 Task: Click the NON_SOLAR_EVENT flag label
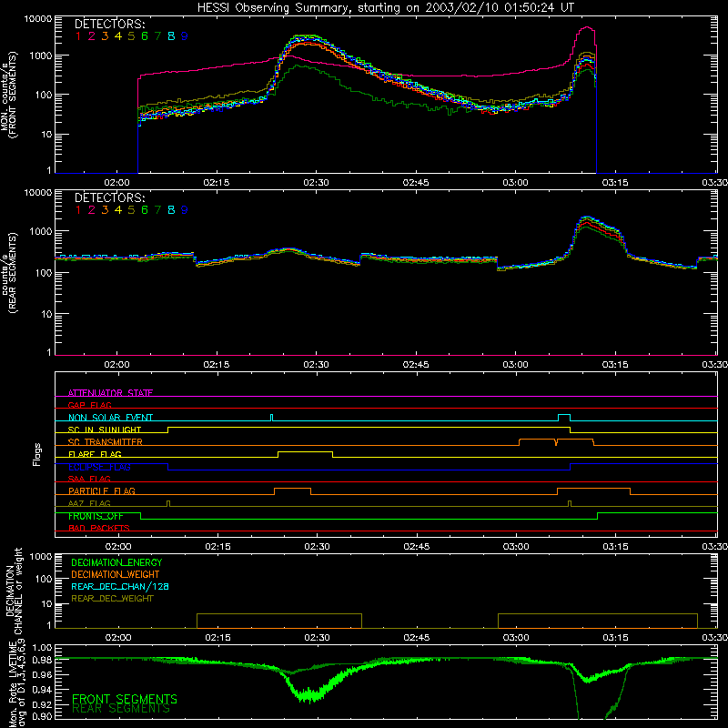(x=110, y=418)
